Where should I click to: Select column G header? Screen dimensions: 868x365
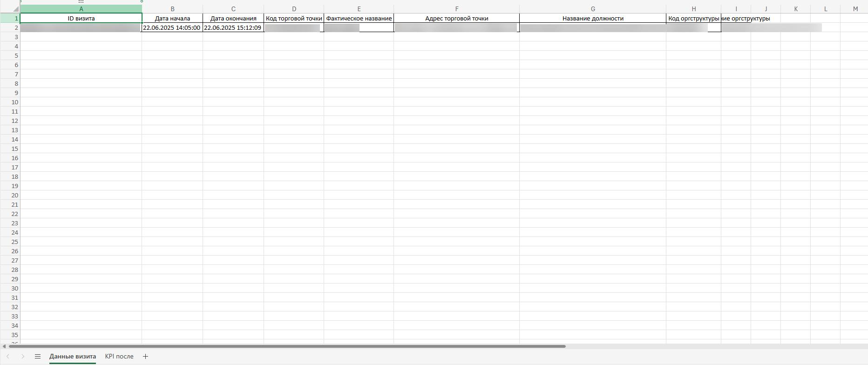click(x=593, y=9)
